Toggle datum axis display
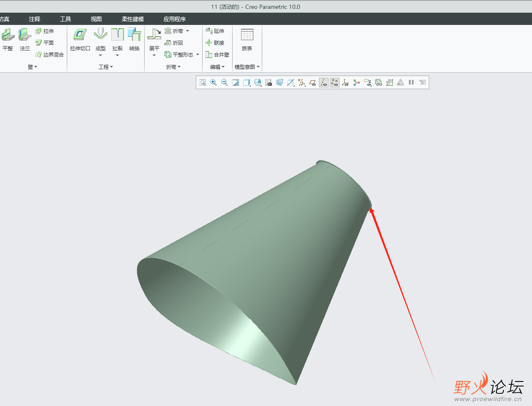This screenshot has height=406, width=532. pyautogui.click(x=324, y=82)
